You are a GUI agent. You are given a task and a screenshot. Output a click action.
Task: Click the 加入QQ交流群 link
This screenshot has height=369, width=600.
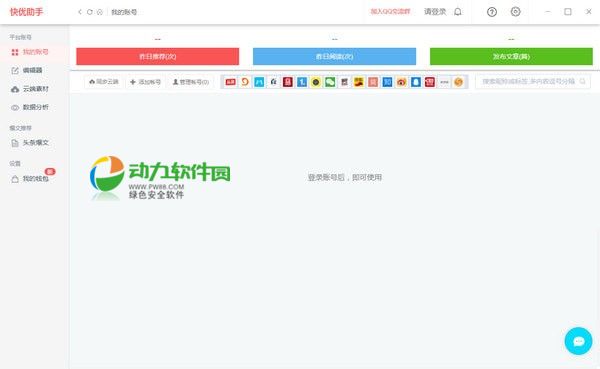(390, 12)
